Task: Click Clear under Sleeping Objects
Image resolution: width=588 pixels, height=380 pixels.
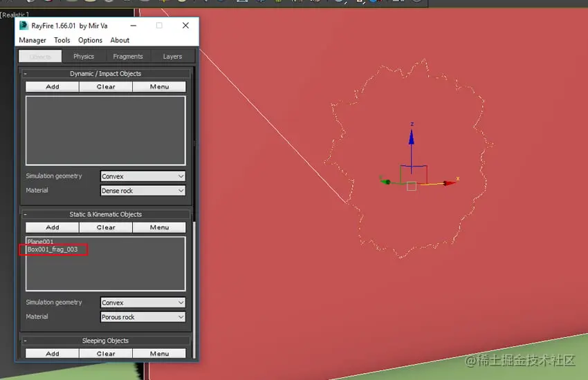Action: click(x=106, y=354)
